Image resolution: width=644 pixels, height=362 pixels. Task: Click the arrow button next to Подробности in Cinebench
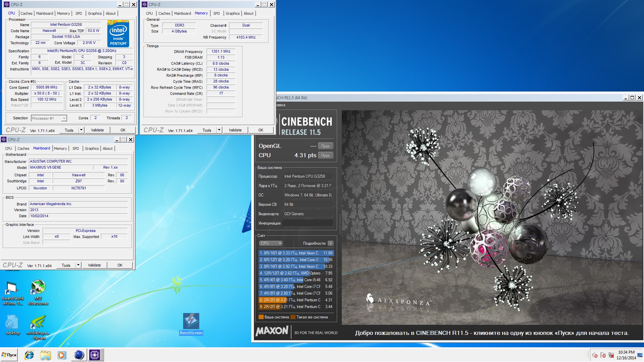pos(331,243)
